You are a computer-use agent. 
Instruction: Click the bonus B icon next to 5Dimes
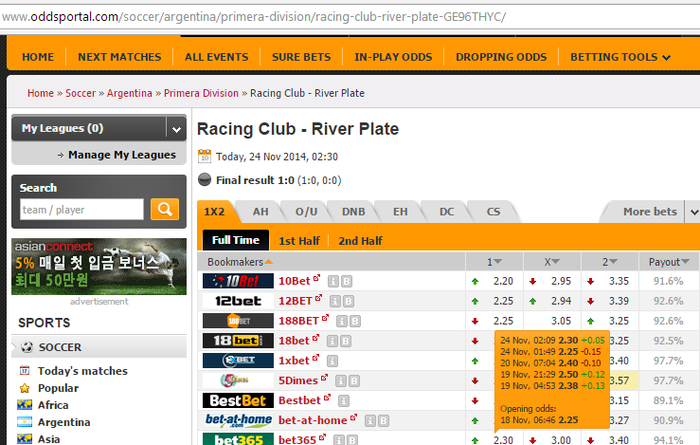click(354, 381)
